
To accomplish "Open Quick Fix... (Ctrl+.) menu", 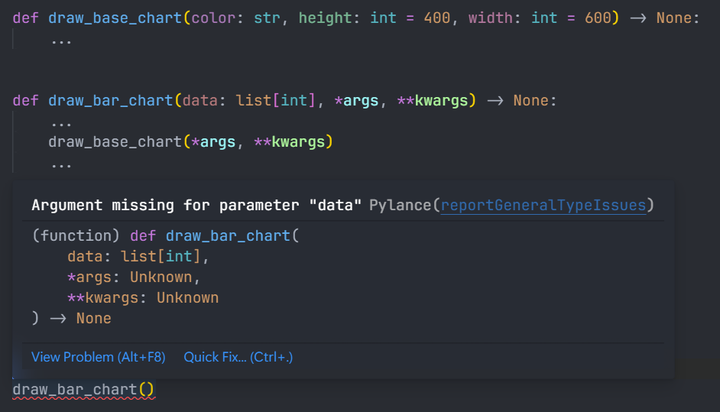I will 238,357.
